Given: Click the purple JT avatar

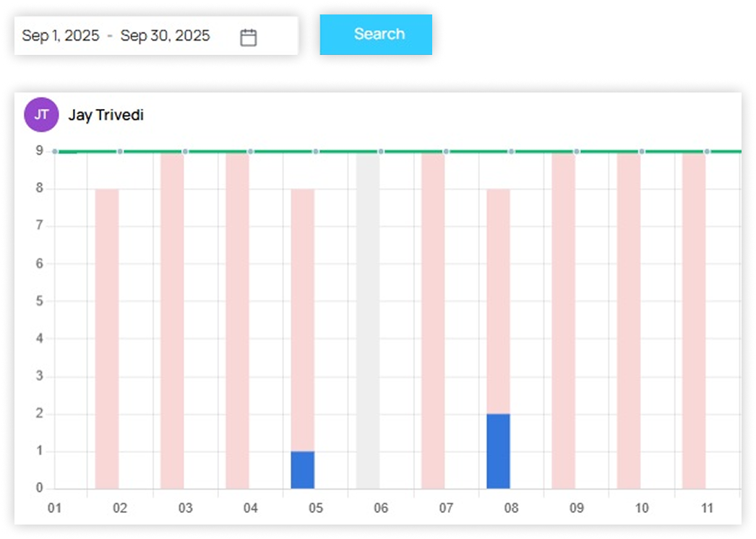Looking at the screenshot, I should [41, 115].
